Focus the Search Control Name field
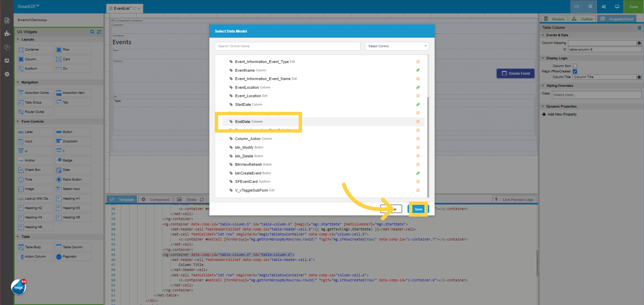Viewport: 644px width, 305px height. [287, 46]
